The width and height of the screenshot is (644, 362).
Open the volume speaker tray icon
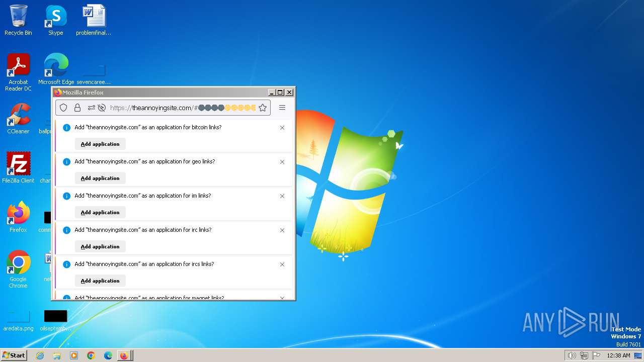pyautogui.click(x=572, y=355)
